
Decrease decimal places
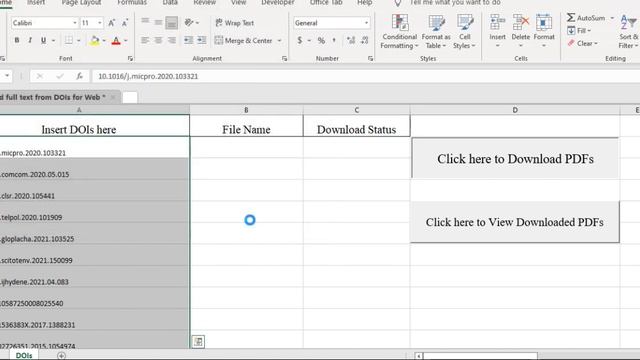click(x=364, y=40)
